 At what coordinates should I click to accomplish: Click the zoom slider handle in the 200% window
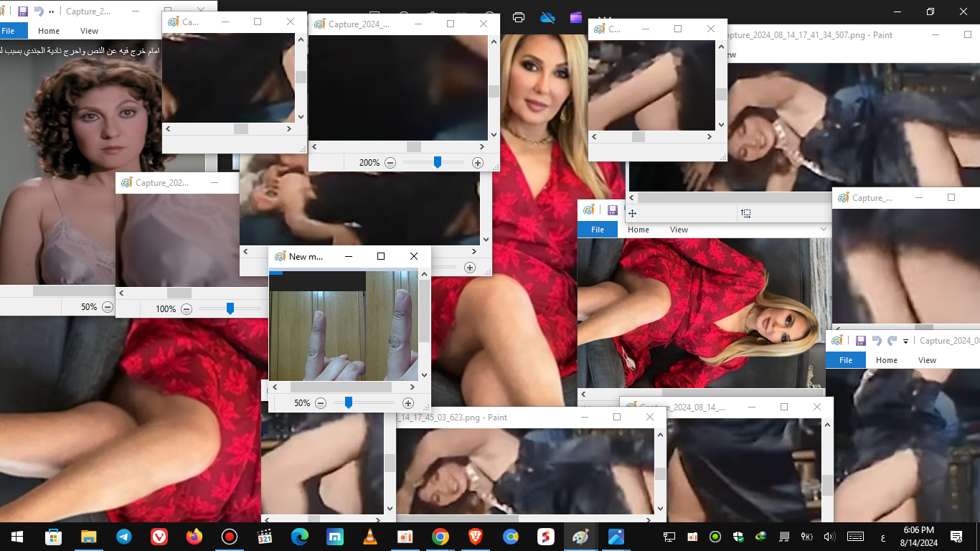(437, 163)
